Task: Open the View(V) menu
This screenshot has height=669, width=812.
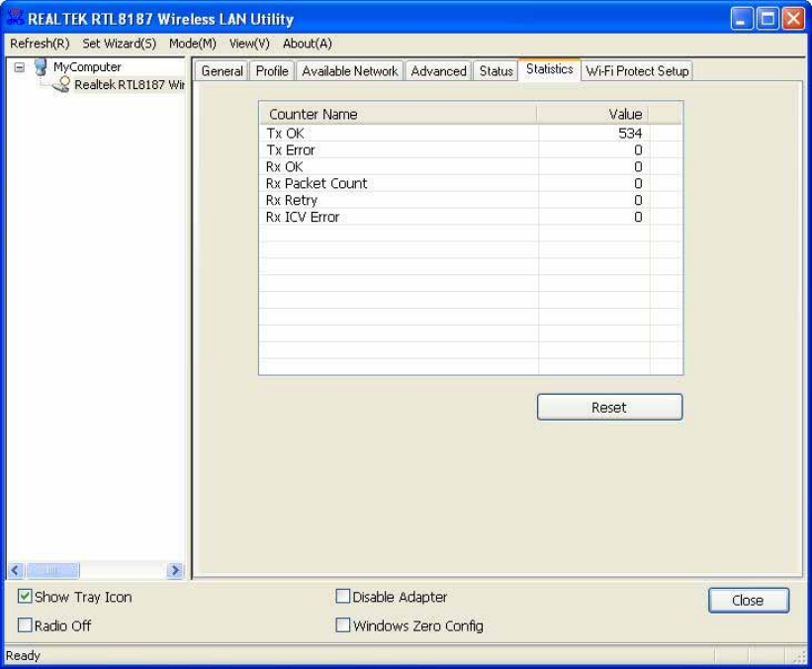Action: [249, 44]
